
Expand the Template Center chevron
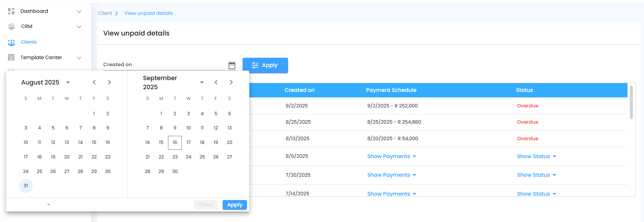(79, 58)
